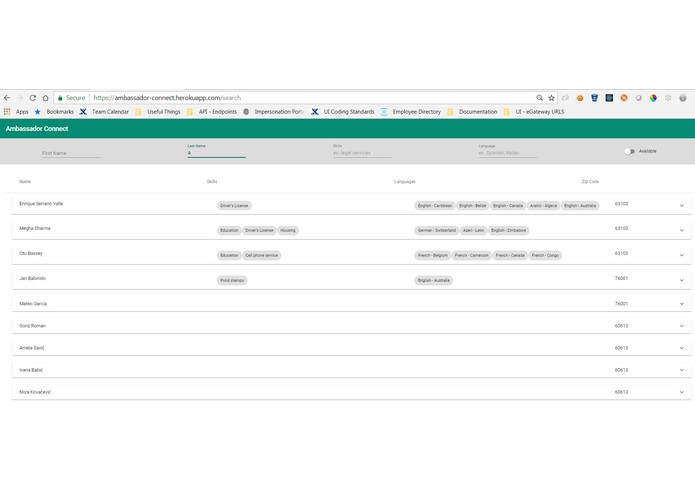
Task: Click the orange circular X extension icon
Action: pyautogui.click(x=624, y=98)
